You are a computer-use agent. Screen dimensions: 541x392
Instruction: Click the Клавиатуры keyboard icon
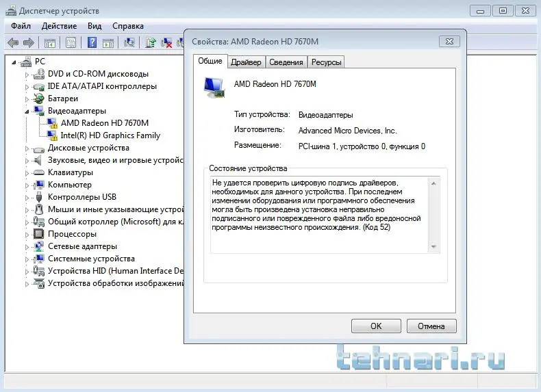point(38,172)
